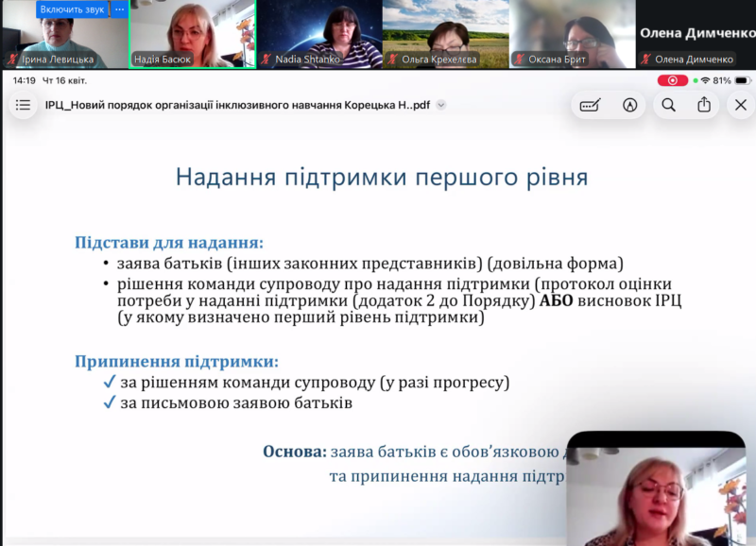Select Надія Басюк's video tile
The image size is (756, 546).
(192, 33)
